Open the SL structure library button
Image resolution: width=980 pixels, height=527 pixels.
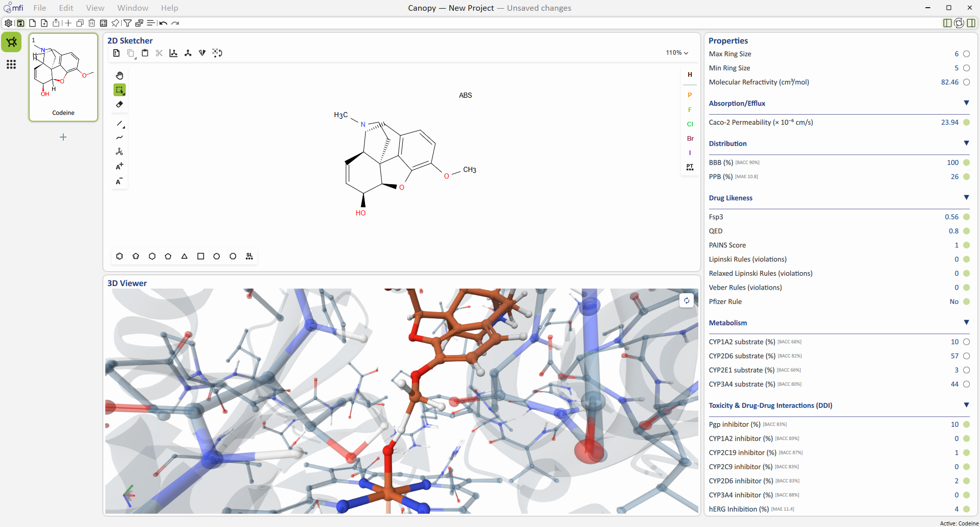point(249,256)
